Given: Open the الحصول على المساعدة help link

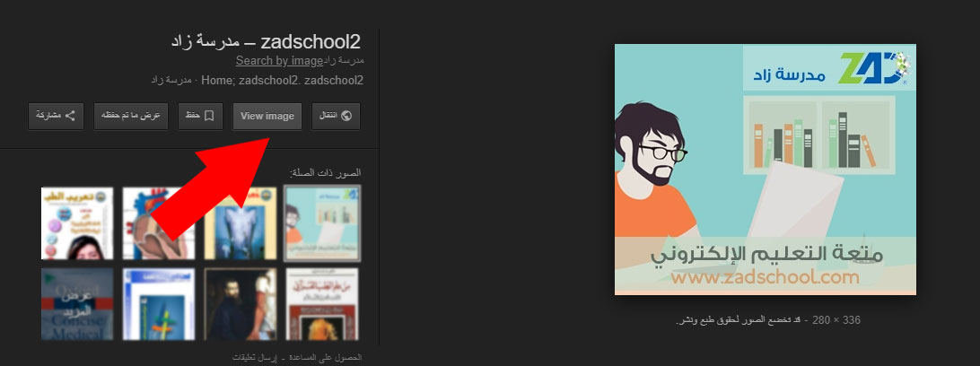Looking at the screenshot, I should coord(326,358).
